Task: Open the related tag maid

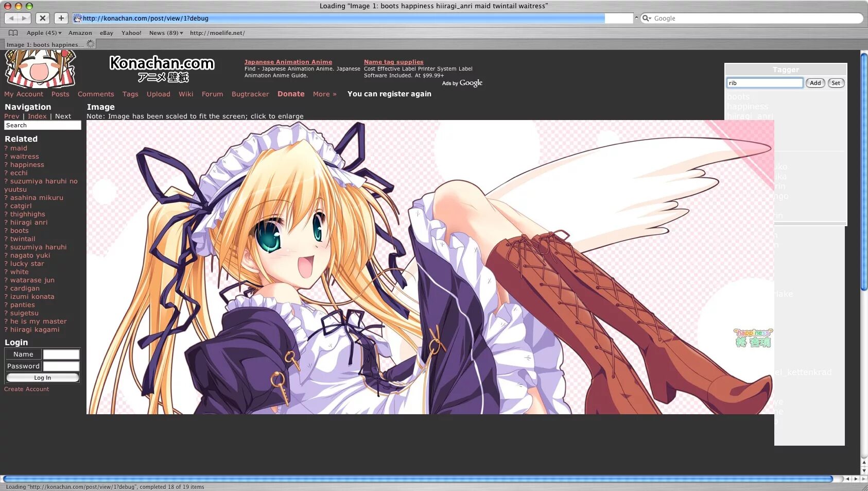Action: point(19,148)
